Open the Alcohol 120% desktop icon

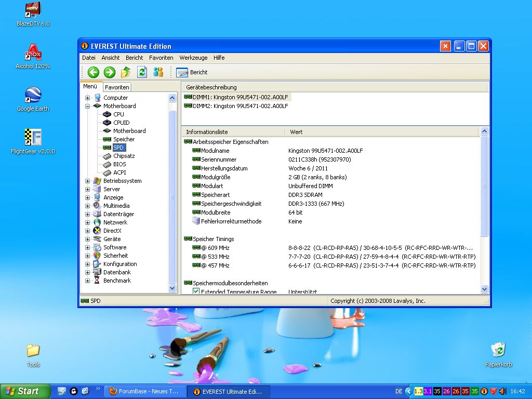pyautogui.click(x=33, y=57)
